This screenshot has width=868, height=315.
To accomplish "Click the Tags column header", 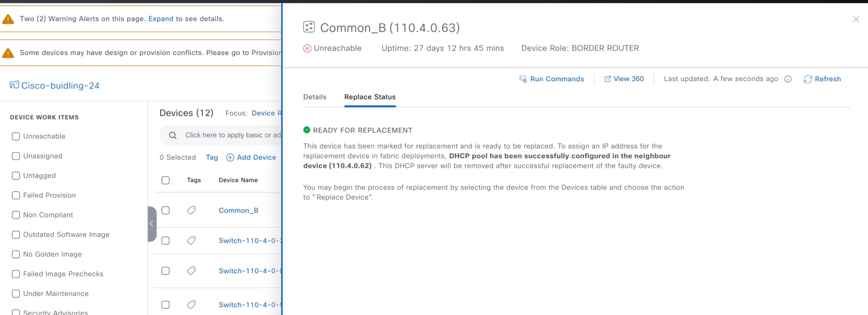I will [x=194, y=180].
